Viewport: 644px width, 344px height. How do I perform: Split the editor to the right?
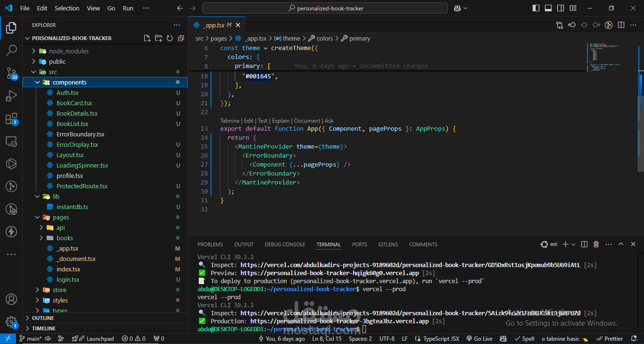pos(621,25)
